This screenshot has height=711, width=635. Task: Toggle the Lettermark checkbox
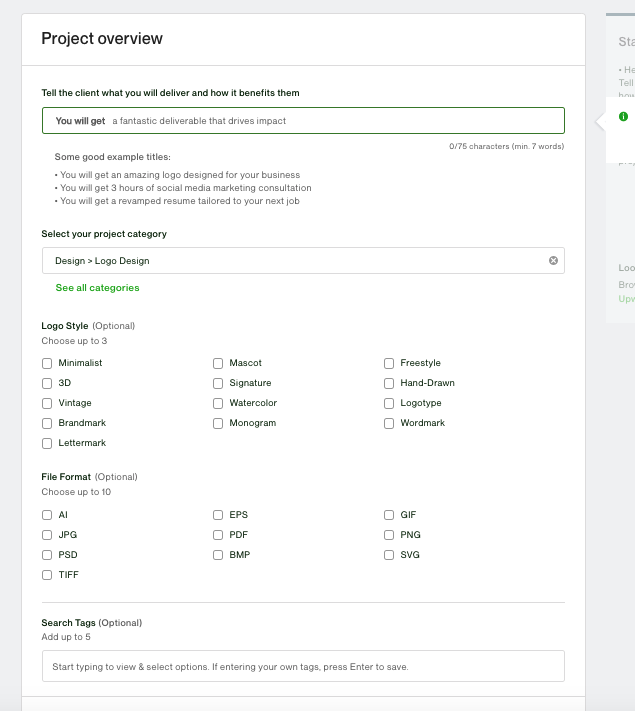click(47, 443)
